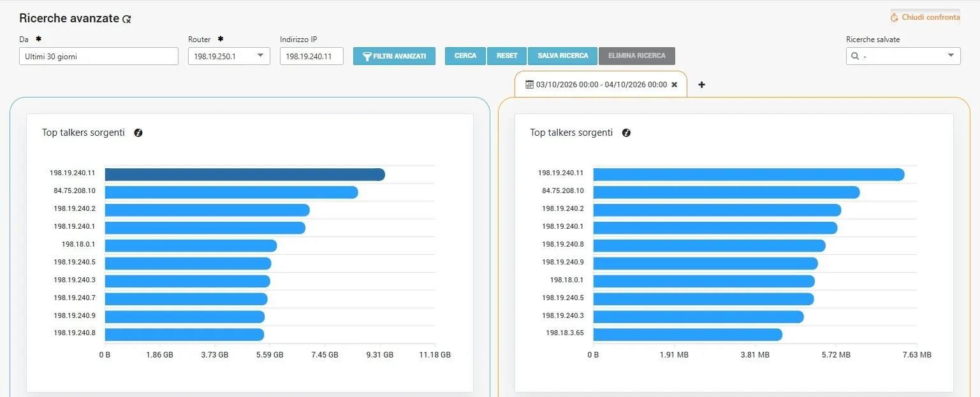Open the Router dropdown showing 198.19.250.1
The width and height of the screenshot is (980, 397).
230,56
